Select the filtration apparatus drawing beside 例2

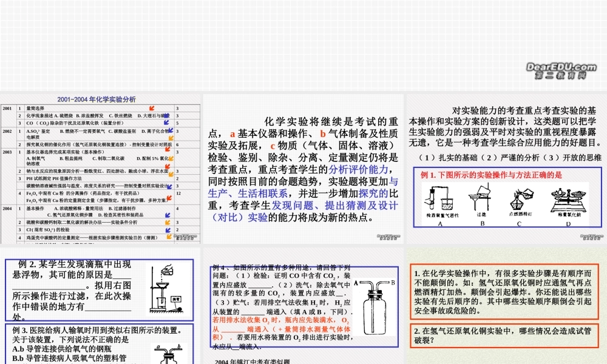coord(167,289)
